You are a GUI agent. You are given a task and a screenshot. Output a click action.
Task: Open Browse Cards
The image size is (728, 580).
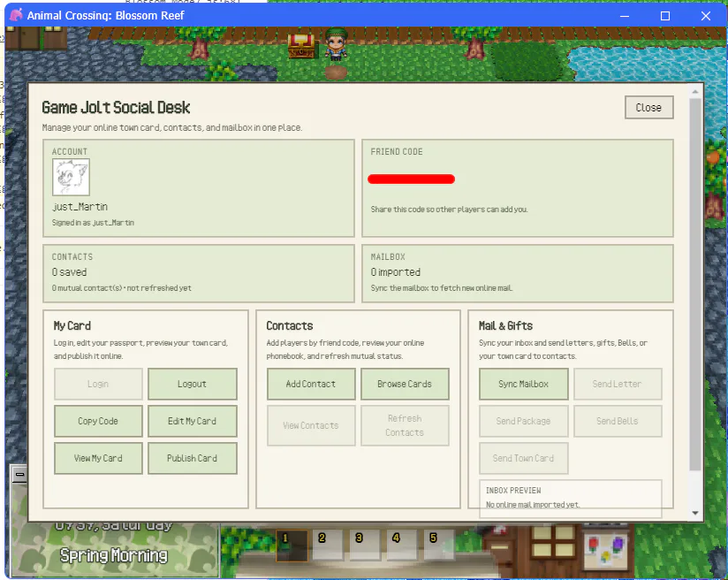click(405, 384)
